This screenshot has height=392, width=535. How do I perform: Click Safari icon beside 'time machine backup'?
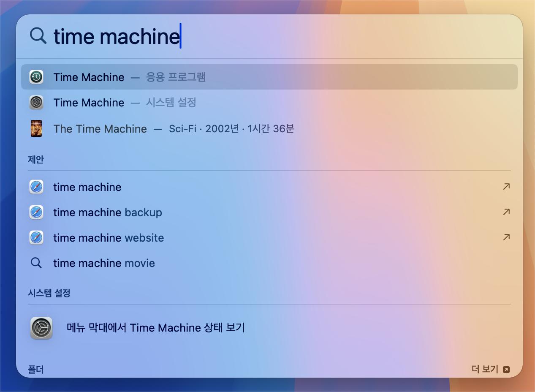[x=36, y=212]
